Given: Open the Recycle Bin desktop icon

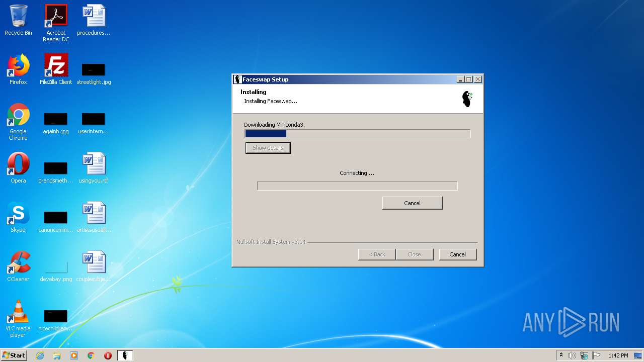Looking at the screenshot, I should pyautogui.click(x=18, y=20).
